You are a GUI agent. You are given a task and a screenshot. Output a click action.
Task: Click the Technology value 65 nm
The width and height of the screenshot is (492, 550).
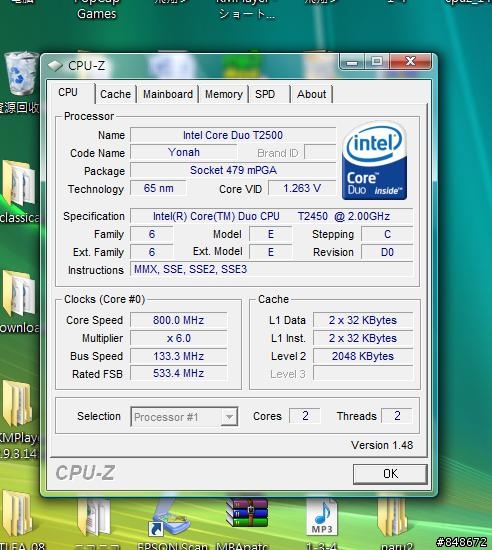[x=158, y=188]
